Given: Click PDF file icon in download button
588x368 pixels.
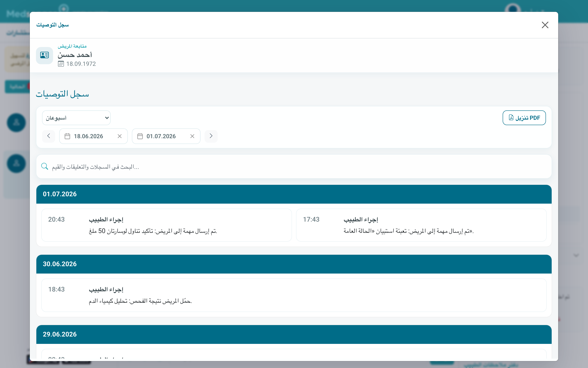Looking at the screenshot, I should pyautogui.click(x=511, y=118).
